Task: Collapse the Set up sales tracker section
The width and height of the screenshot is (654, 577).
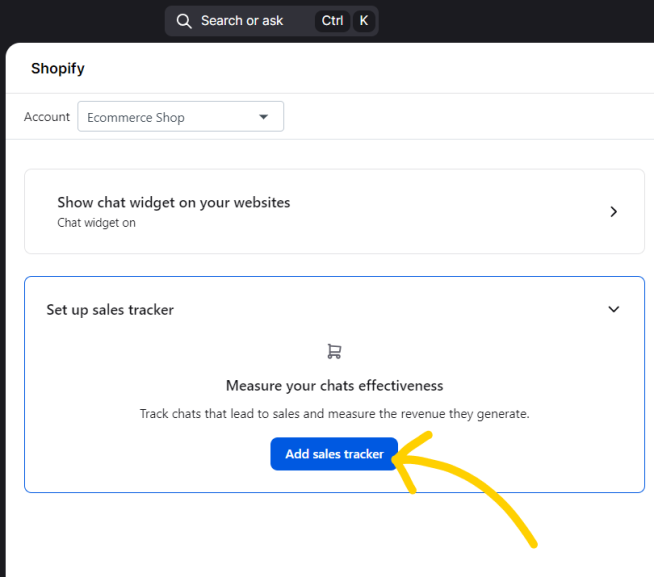Action: (x=614, y=309)
